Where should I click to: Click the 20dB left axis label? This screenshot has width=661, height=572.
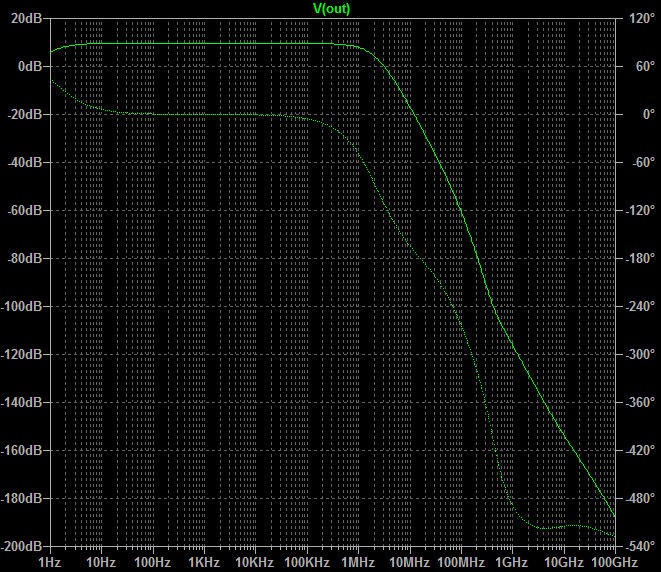tap(27, 18)
